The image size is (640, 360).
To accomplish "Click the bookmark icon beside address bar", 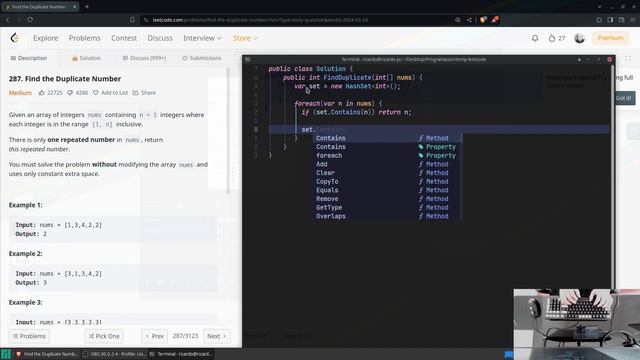I will (132, 20).
